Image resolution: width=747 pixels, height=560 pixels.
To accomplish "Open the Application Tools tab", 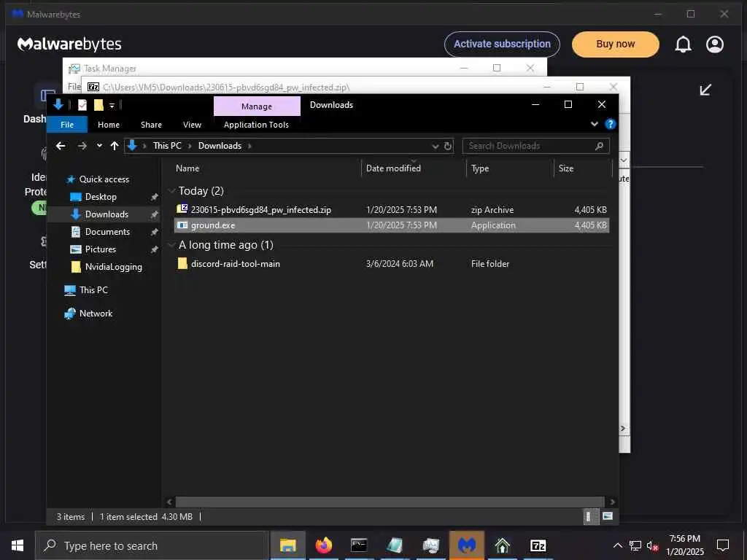I will coord(256,125).
